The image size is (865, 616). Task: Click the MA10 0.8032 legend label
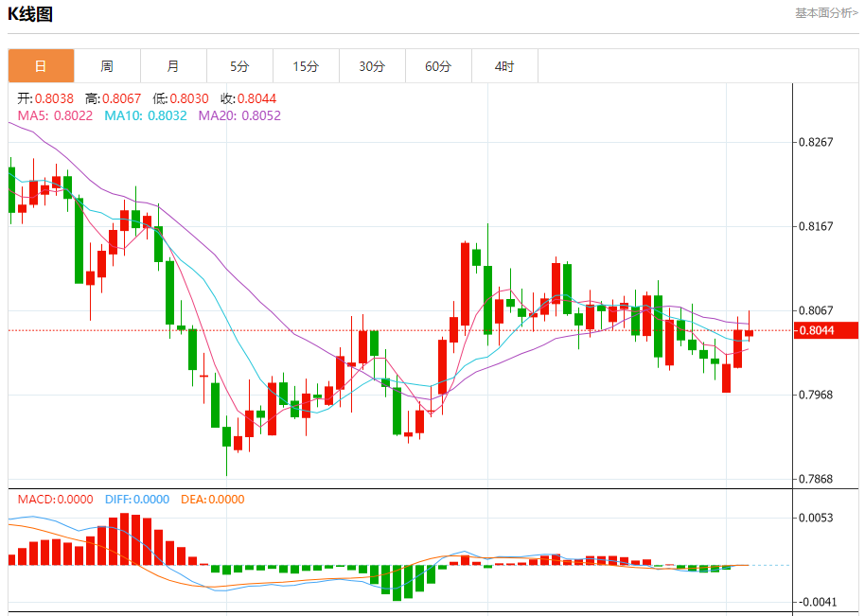click(x=146, y=115)
